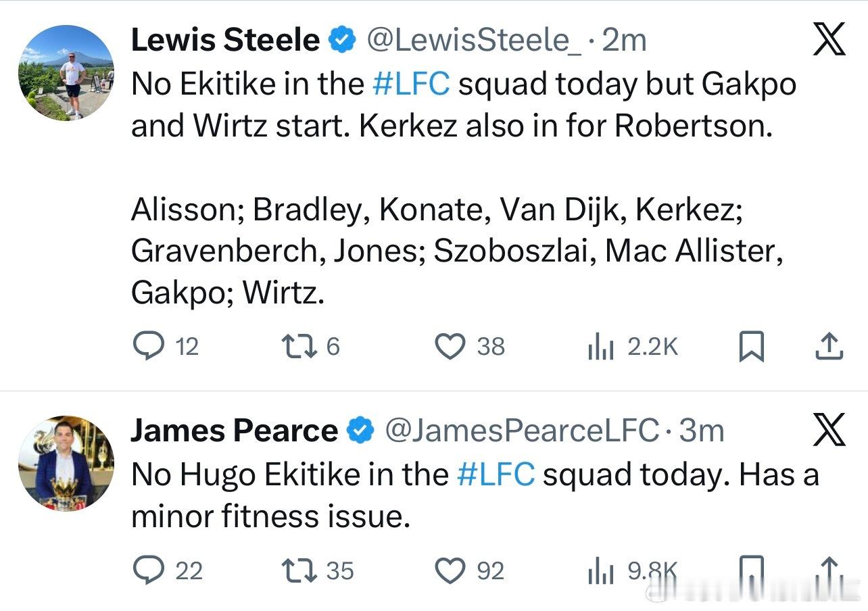868x611 pixels.
Task: Open #LFC hashtag in James Pearce's tweet
Action: tap(496, 474)
